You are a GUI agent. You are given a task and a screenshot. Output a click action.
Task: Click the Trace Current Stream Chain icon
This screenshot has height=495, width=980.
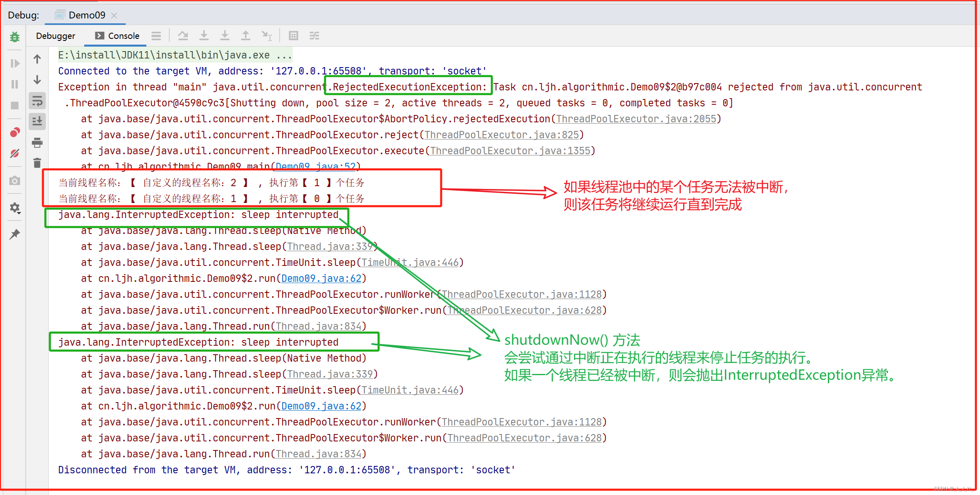pyautogui.click(x=314, y=36)
